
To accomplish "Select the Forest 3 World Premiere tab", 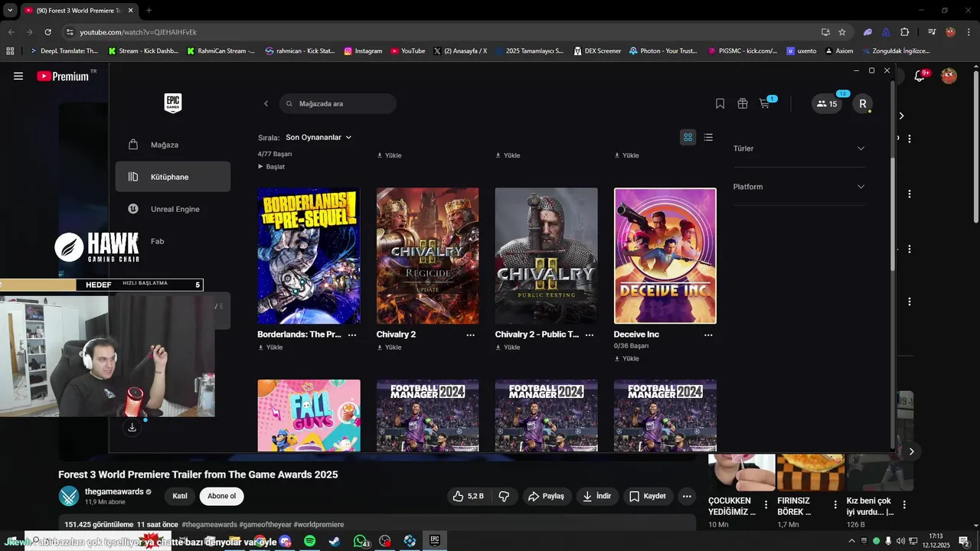I will tap(78, 11).
